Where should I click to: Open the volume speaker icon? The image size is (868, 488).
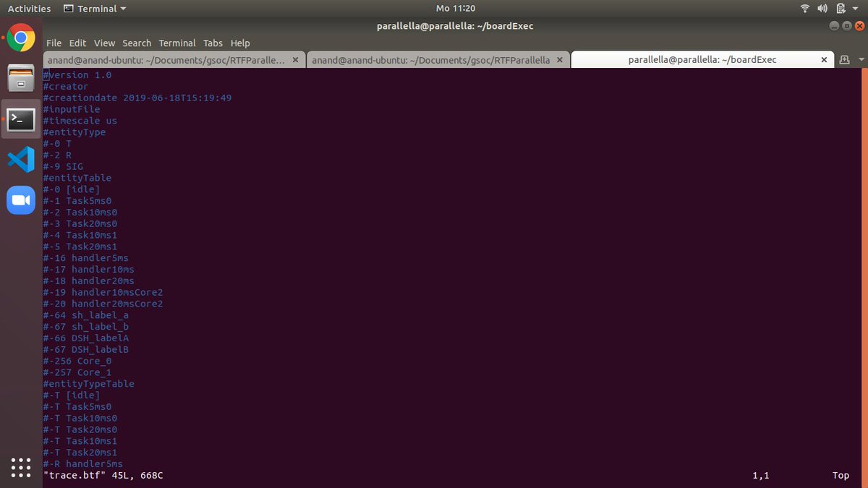pyautogui.click(x=822, y=9)
